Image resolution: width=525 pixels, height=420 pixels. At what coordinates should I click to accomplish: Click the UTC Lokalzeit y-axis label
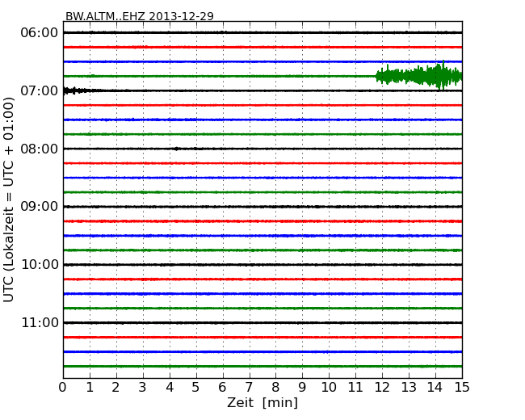coord(9,199)
